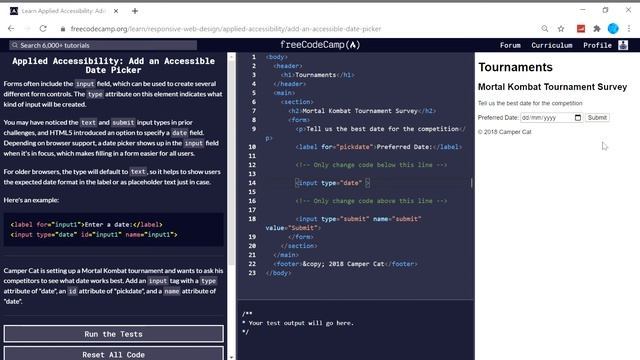The height and width of the screenshot is (360, 640).
Task: Open the Chrome three-dot menu
Action: coord(629,29)
